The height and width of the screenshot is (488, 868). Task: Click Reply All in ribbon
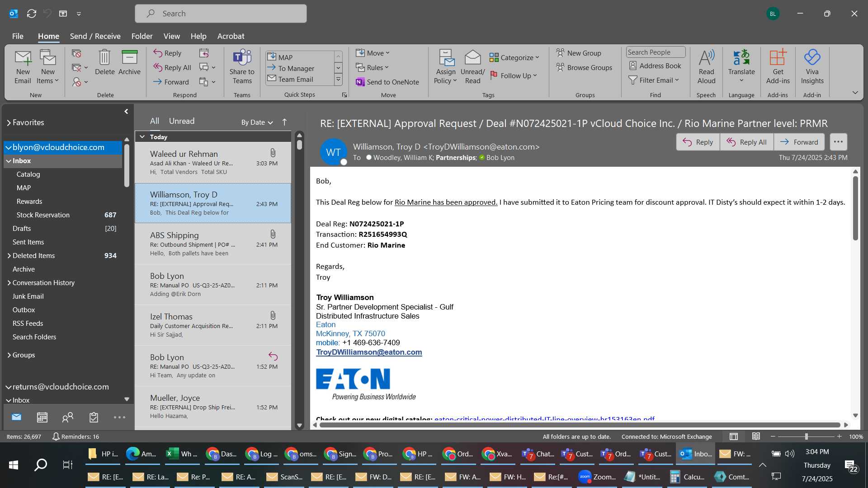(172, 67)
